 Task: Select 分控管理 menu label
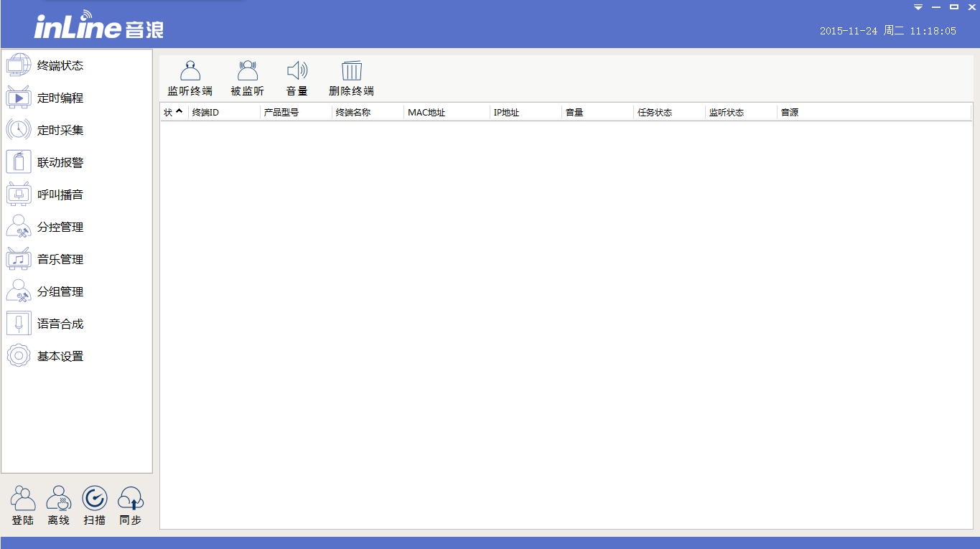pos(60,227)
